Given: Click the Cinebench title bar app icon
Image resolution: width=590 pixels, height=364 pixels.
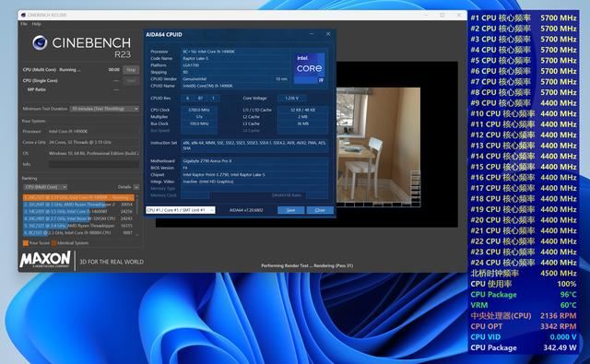Looking at the screenshot, I should coord(23,15).
